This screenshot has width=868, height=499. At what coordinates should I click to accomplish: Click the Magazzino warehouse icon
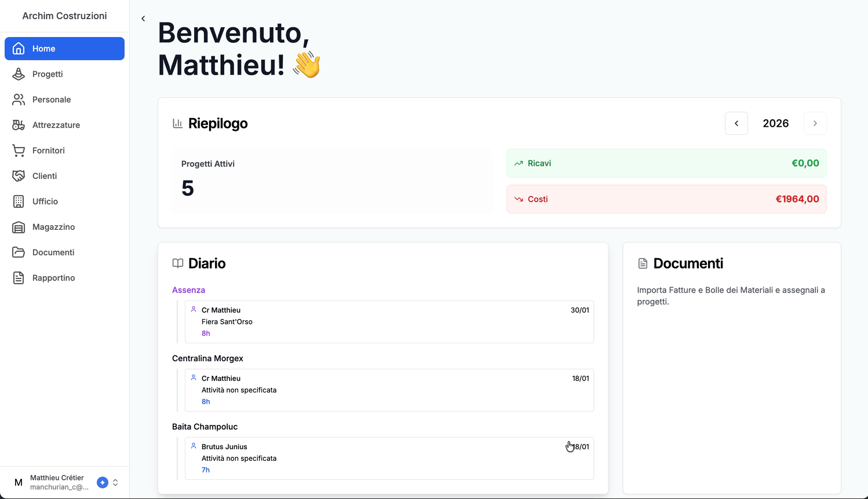point(17,227)
